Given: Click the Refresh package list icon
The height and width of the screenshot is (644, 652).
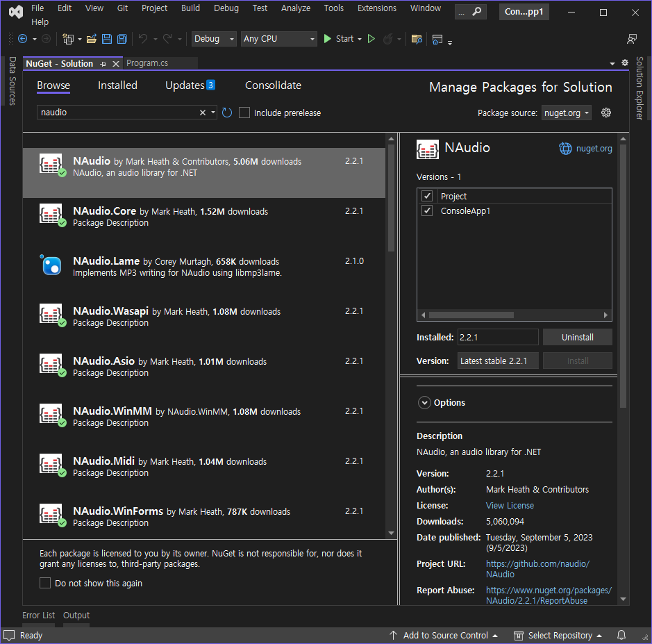Looking at the screenshot, I should click(x=227, y=113).
